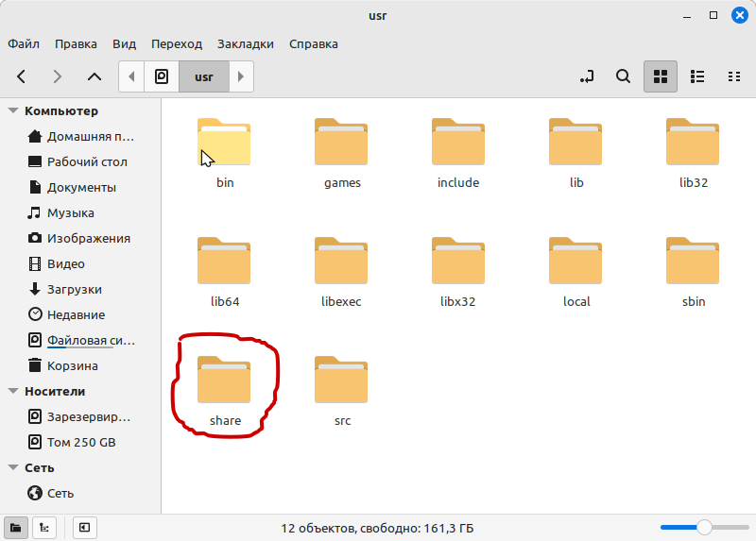The image size is (756, 541).
Task: Click the right path-scroll arrow in location bar
Action: [x=241, y=76]
